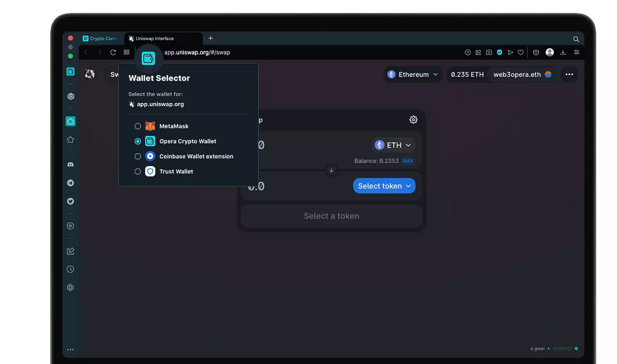Expand the ETH token selector dropdown
The width and height of the screenshot is (617, 364).
coord(393,145)
